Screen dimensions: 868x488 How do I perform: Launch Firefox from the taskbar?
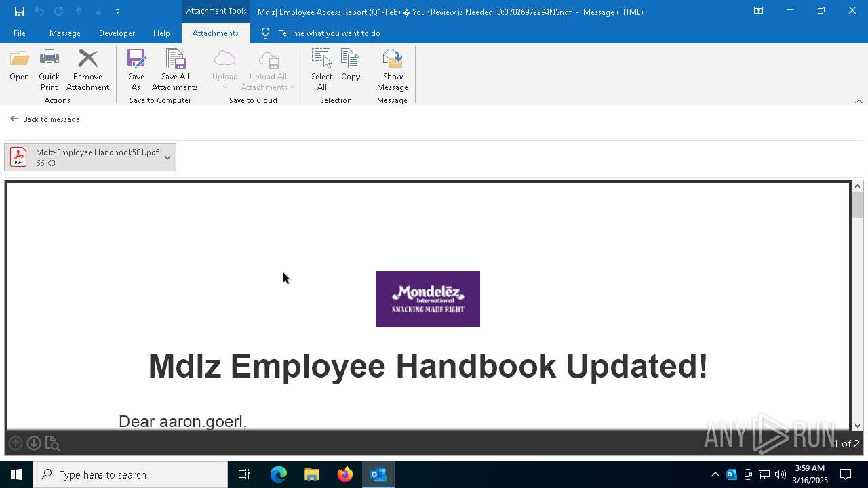345,474
